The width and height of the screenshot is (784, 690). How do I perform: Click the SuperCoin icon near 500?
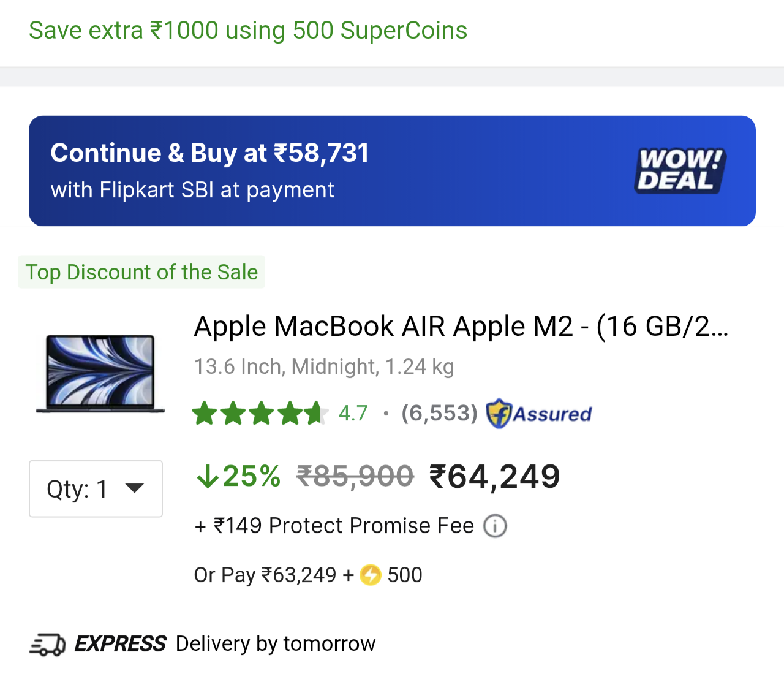coord(371,575)
